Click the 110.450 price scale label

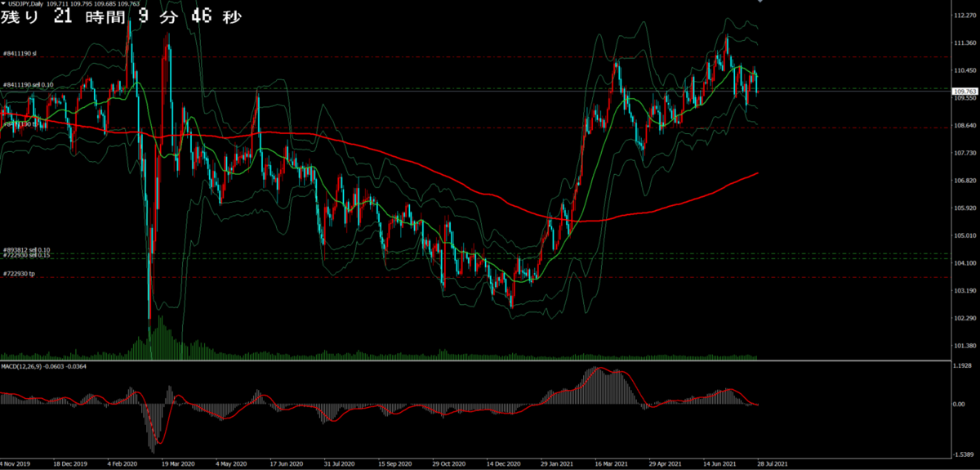pos(966,70)
